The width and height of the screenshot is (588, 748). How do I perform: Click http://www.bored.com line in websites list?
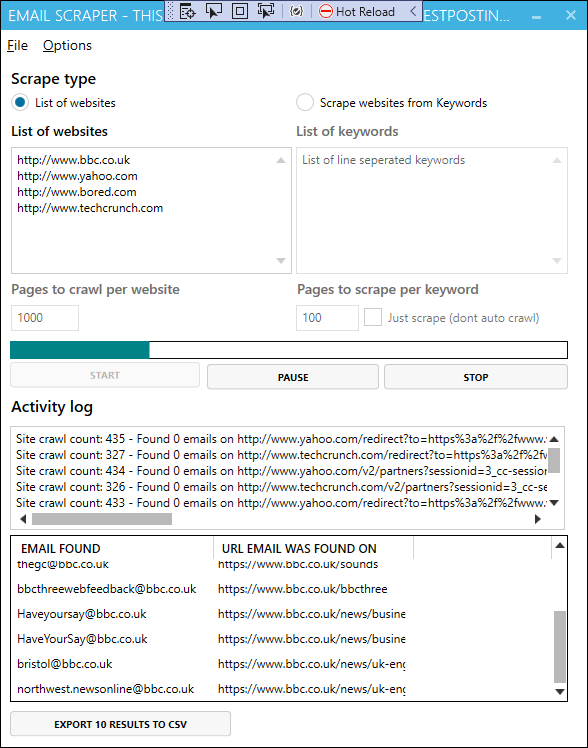(x=77, y=192)
